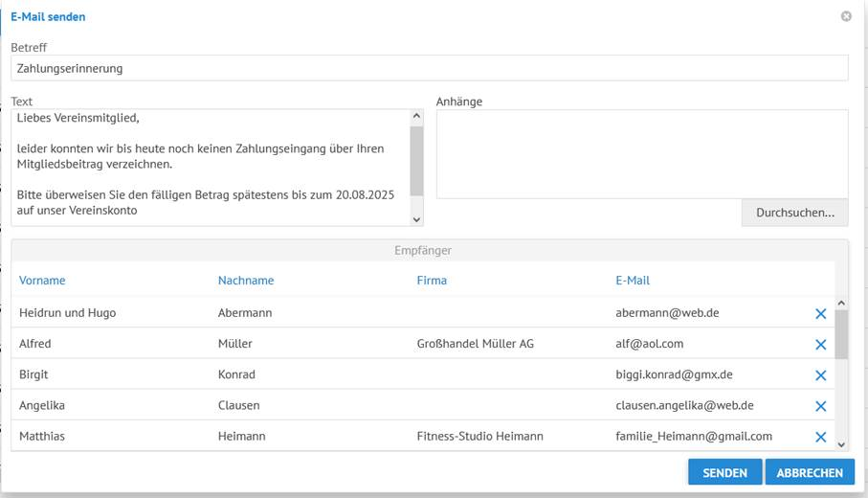
Task: Click inside the email Text area
Action: point(211,168)
